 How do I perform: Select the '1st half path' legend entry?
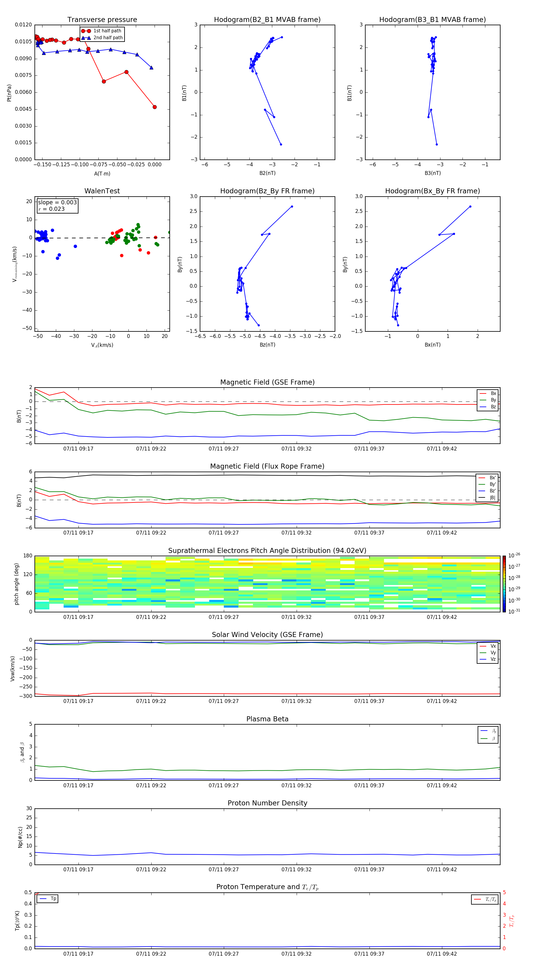102,31
